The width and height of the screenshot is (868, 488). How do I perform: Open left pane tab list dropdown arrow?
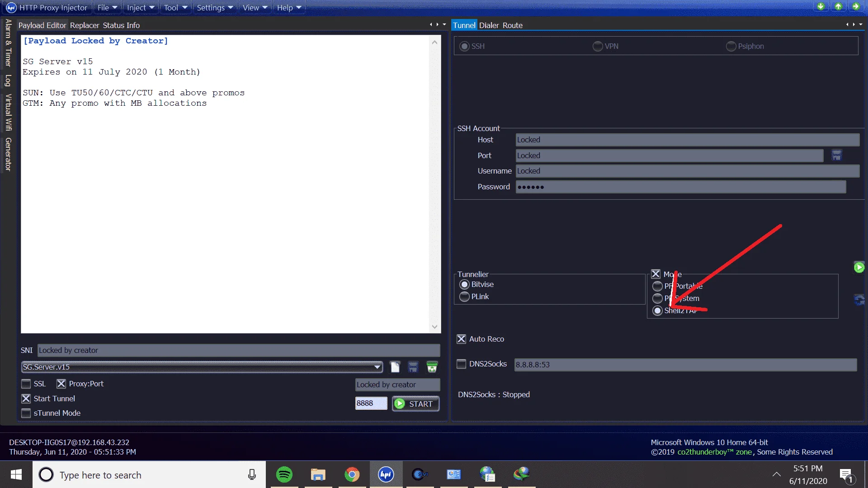pyautogui.click(x=444, y=24)
